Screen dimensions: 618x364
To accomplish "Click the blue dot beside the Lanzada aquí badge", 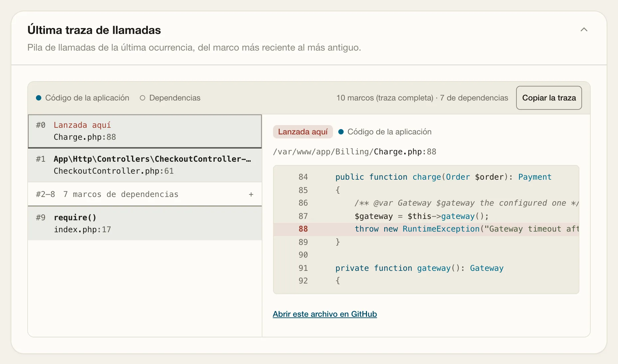I will [341, 132].
